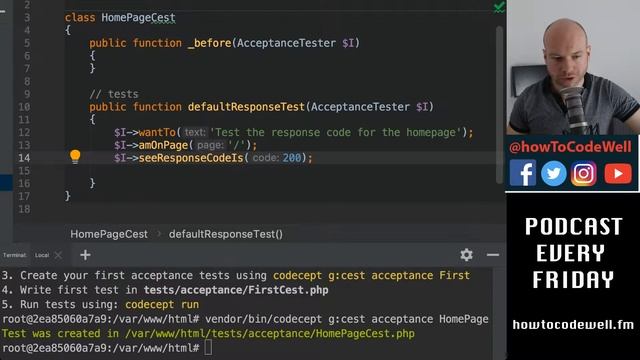This screenshot has height=360, width=640.
Task: Open the terminal settings gear icon
Action: click(x=466, y=255)
